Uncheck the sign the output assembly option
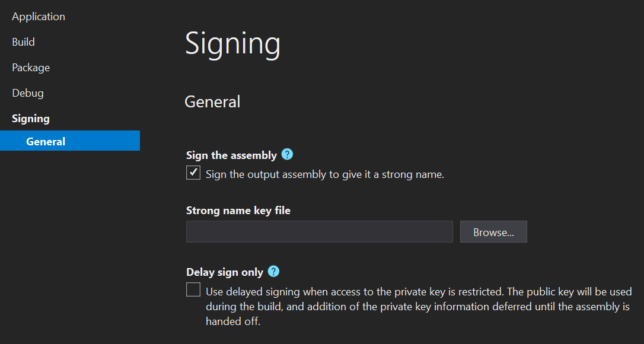 click(193, 173)
